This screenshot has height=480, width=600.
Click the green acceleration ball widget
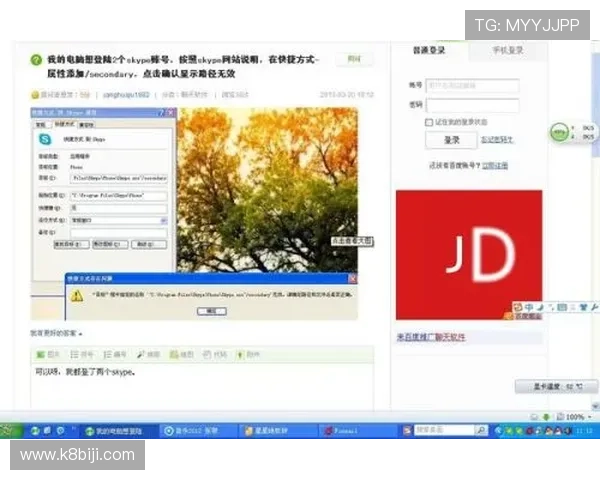click(x=559, y=132)
